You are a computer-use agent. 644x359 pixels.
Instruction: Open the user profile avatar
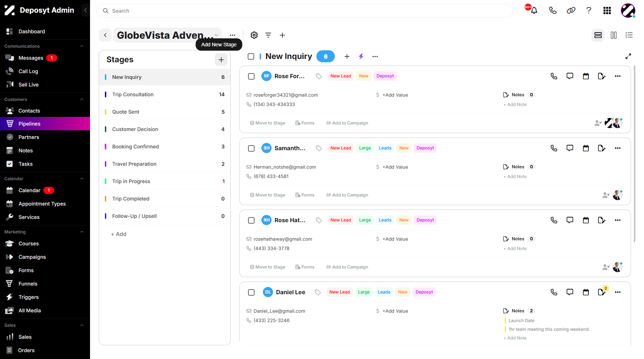(628, 10)
